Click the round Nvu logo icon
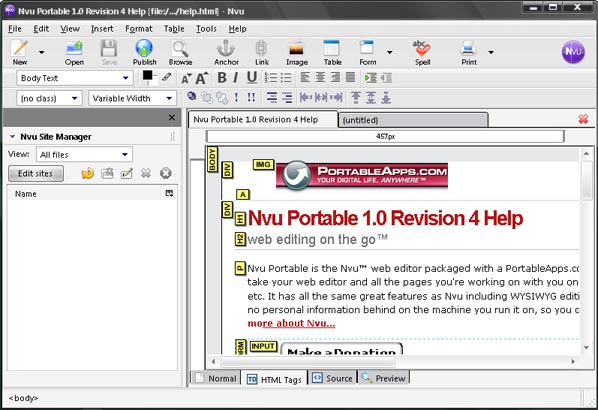 [x=573, y=52]
